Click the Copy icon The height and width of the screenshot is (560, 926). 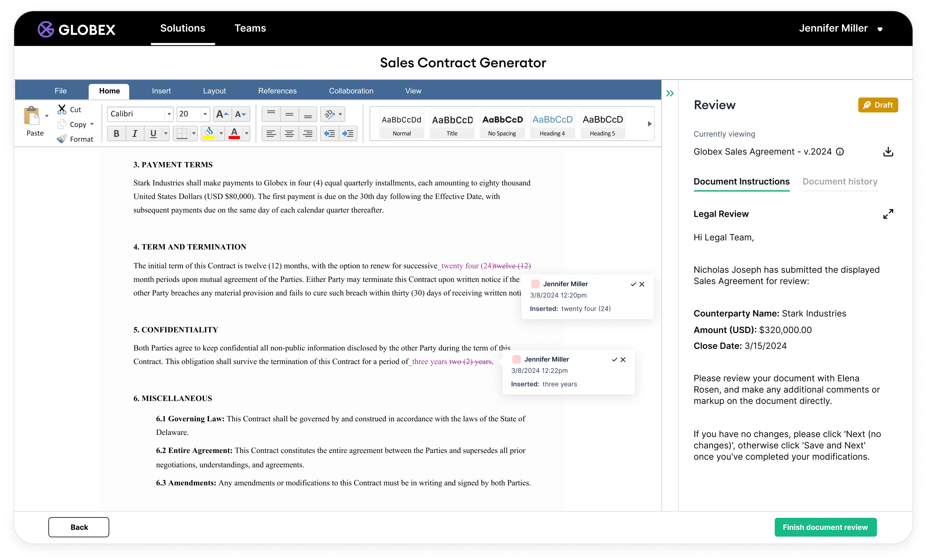[62, 124]
